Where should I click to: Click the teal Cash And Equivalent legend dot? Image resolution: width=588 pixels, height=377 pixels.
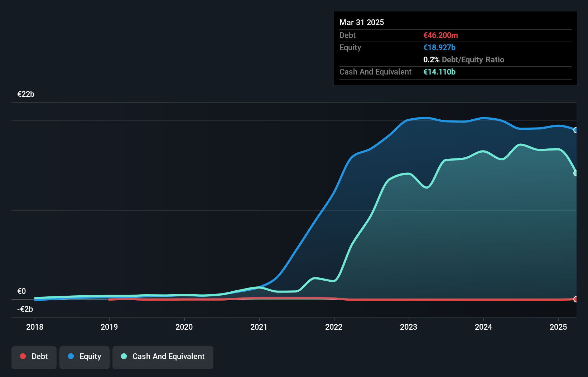[124, 356]
